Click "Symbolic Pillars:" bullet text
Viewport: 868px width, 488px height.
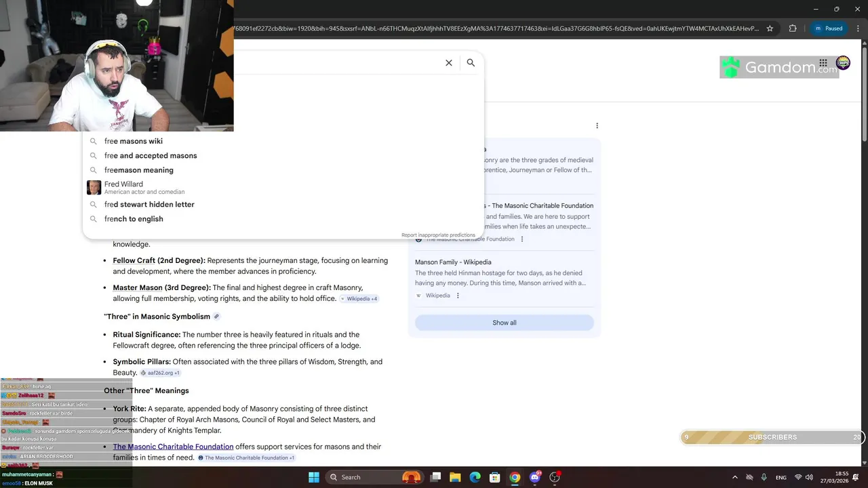click(x=142, y=362)
